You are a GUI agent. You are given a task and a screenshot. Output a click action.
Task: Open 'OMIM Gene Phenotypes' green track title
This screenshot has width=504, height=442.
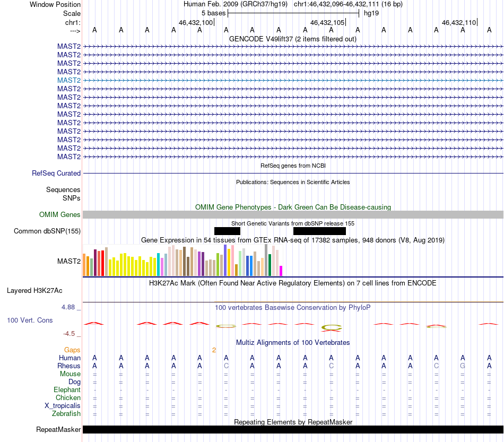point(293,207)
